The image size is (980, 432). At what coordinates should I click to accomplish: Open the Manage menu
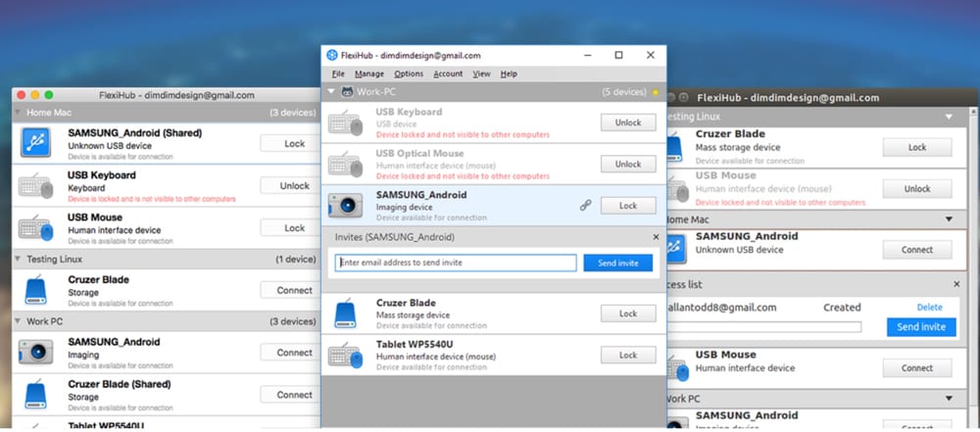[x=369, y=73]
